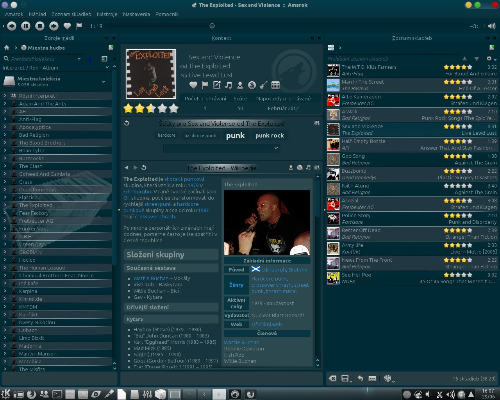This screenshot has height=400, width=500.
Task: Click the icon right of the collection search field
Action: pyautogui.click(x=104, y=59)
